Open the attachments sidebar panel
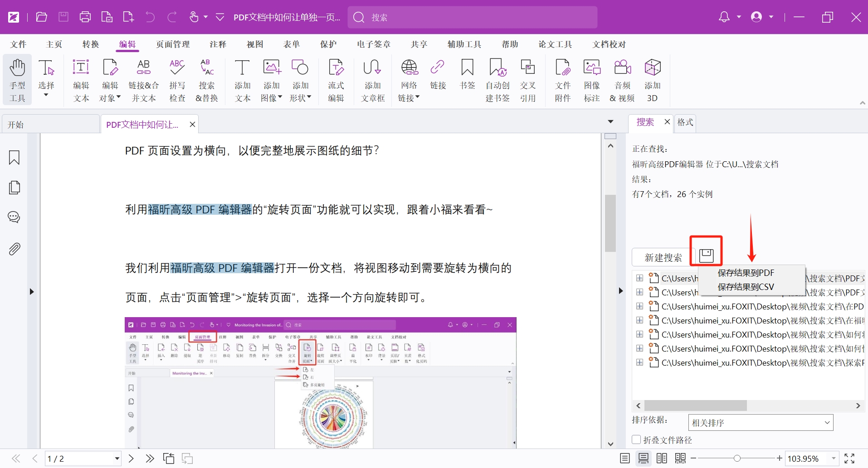Viewport: 868px width, 468px height. coord(14,249)
